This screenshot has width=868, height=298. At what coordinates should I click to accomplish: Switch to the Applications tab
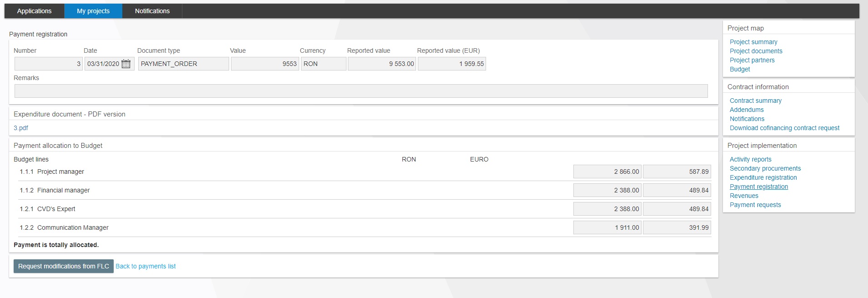(34, 11)
